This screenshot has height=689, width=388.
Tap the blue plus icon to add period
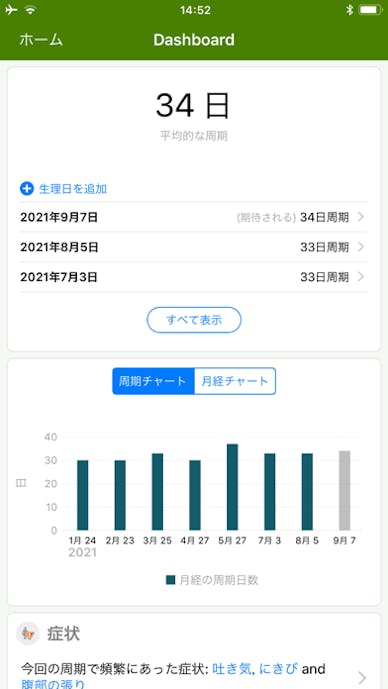pos(27,189)
